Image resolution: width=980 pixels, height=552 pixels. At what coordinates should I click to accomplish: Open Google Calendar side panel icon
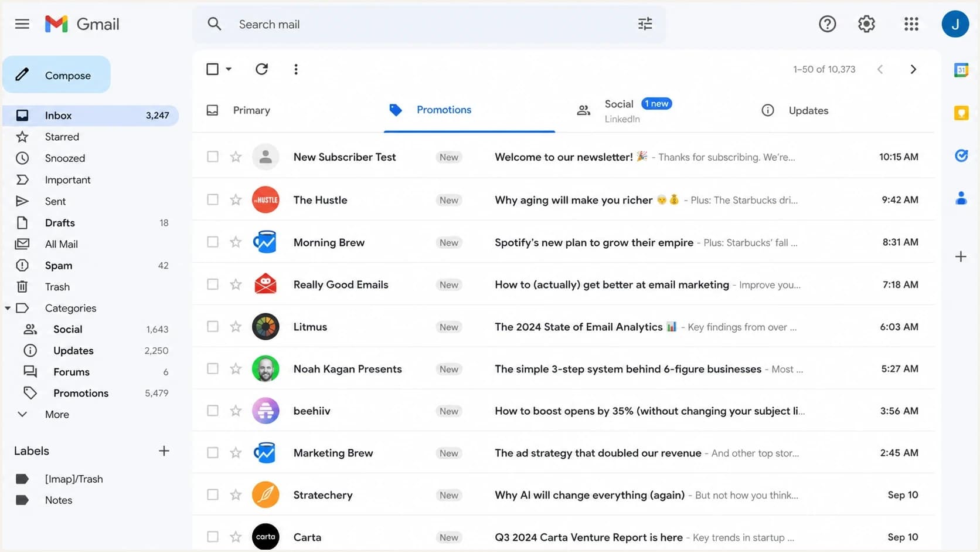click(x=961, y=70)
